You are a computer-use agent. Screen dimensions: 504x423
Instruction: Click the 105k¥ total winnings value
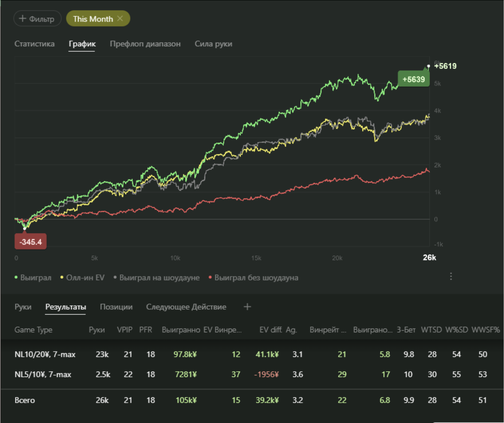pos(186,400)
